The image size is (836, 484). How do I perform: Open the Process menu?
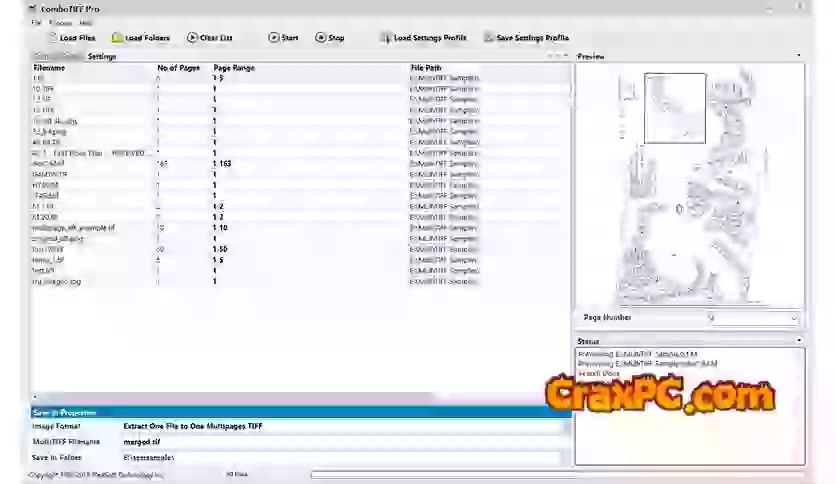(x=60, y=22)
